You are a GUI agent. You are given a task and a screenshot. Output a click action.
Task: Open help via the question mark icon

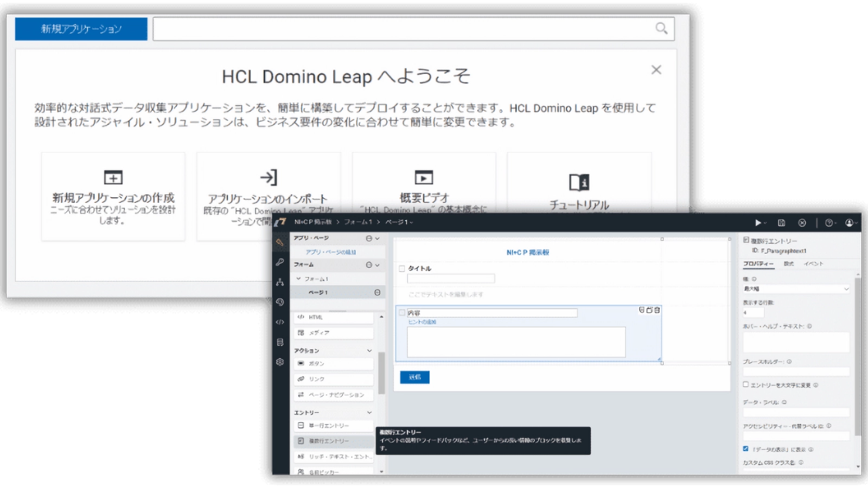(827, 223)
